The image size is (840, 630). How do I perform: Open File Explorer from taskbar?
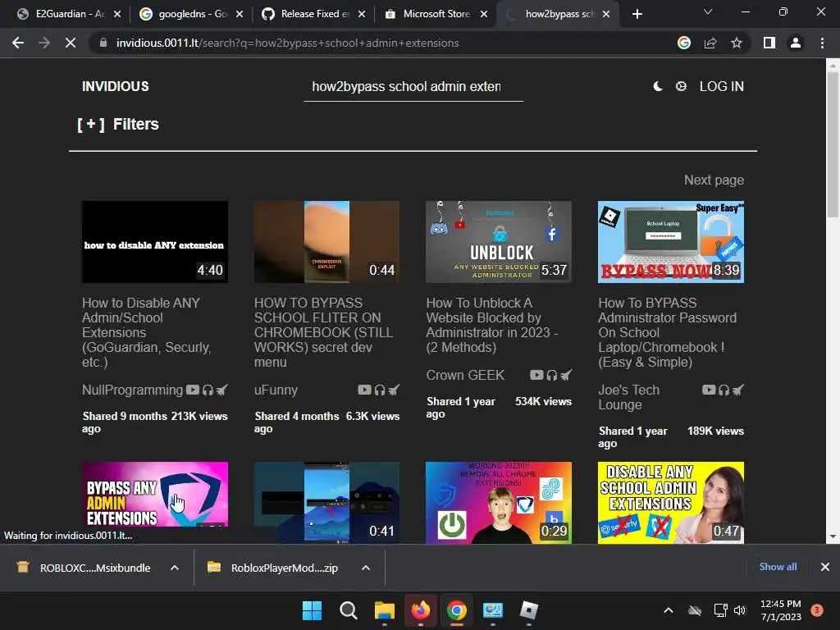pos(384,610)
